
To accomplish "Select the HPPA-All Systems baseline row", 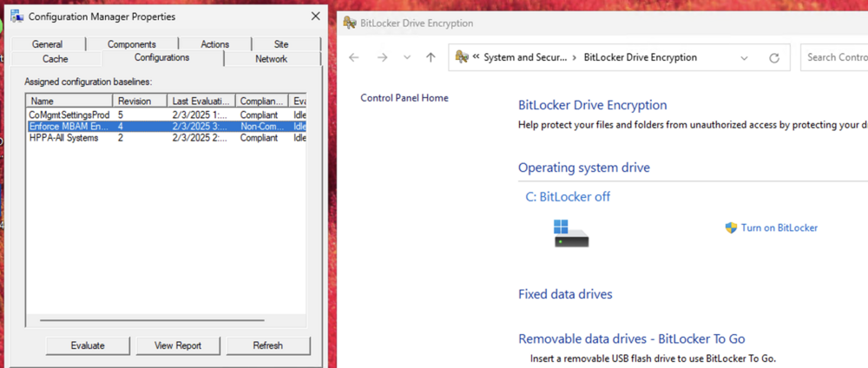I will click(166, 138).
